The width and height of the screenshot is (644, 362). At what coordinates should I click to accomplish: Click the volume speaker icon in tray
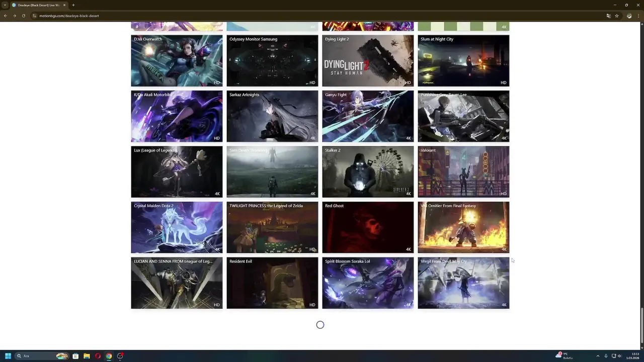tap(619, 356)
